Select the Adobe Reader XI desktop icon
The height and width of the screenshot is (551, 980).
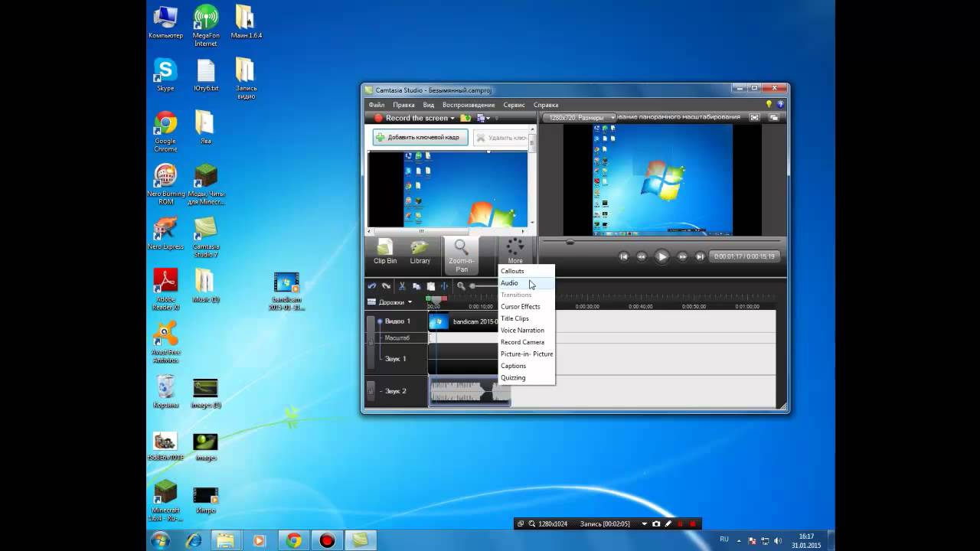point(165,289)
